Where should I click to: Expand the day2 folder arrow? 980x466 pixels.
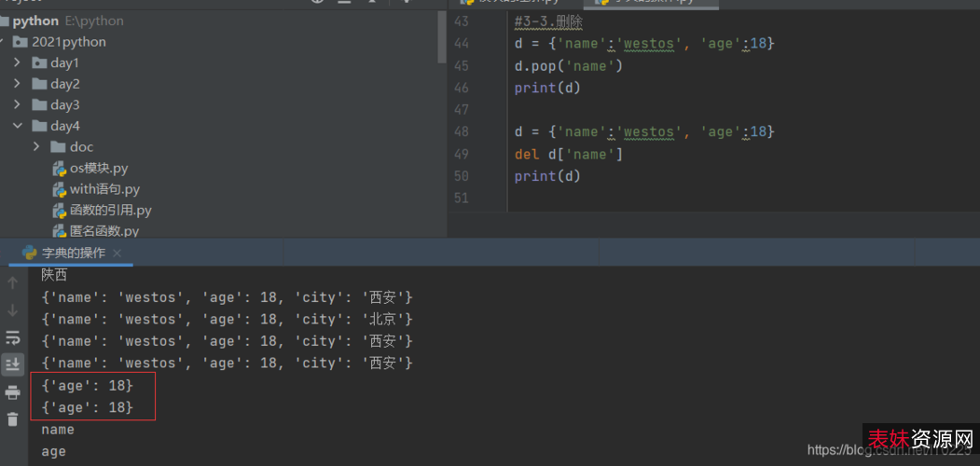click(x=18, y=84)
